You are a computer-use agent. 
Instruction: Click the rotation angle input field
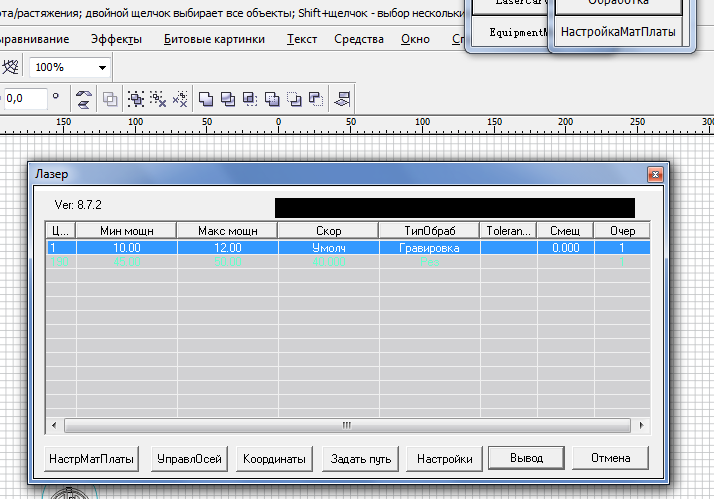24,99
